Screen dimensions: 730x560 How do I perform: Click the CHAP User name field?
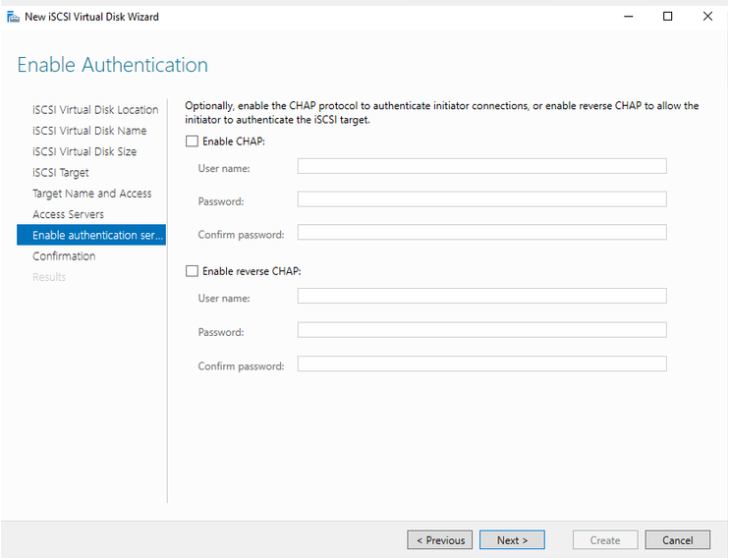pos(481,167)
